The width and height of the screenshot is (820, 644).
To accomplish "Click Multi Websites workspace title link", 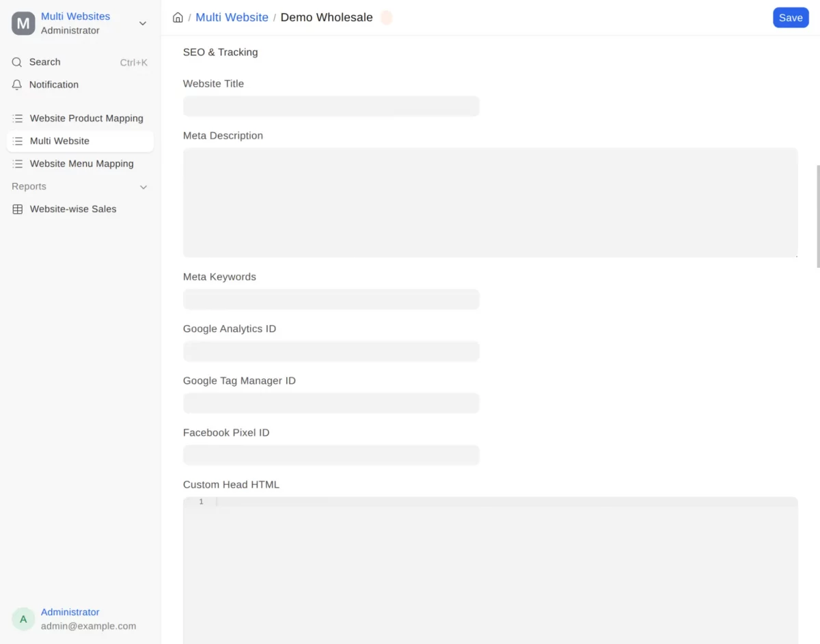I will [x=75, y=16].
